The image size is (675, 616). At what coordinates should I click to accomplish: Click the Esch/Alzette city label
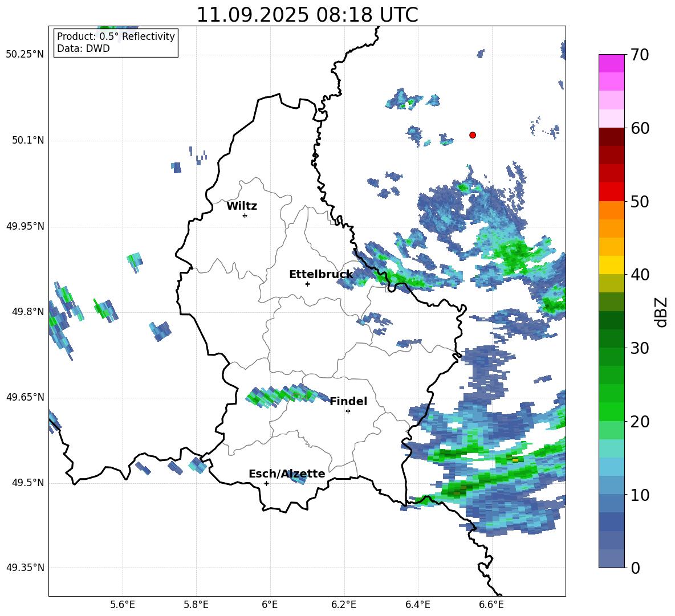287,474
